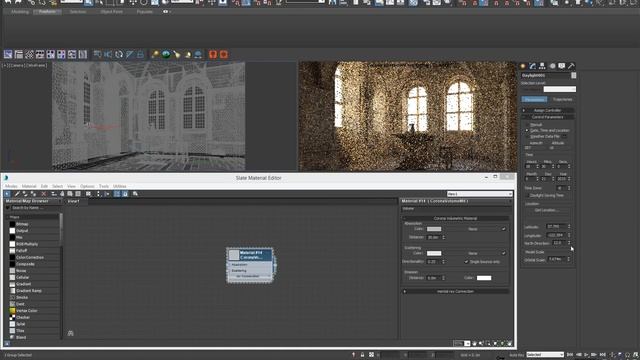Select Vertex Color in the Maps list
Image resolution: width=640 pixels, height=360 pixels.
point(27,311)
